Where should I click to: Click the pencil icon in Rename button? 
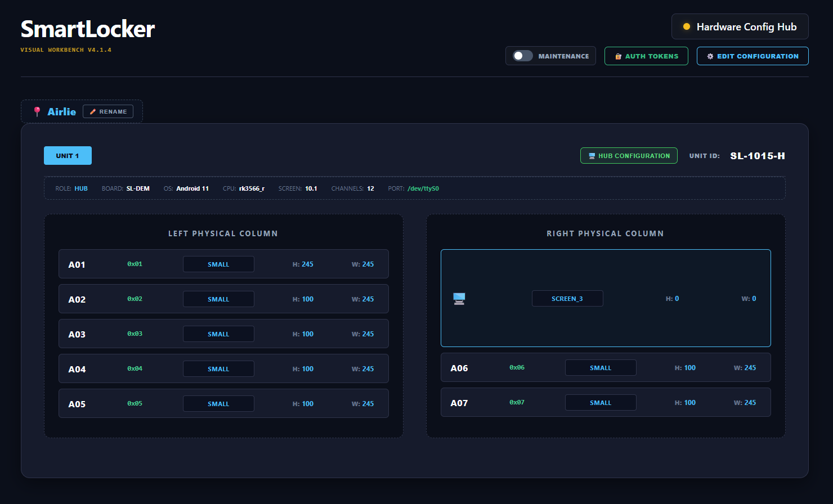click(x=93, y=112)
